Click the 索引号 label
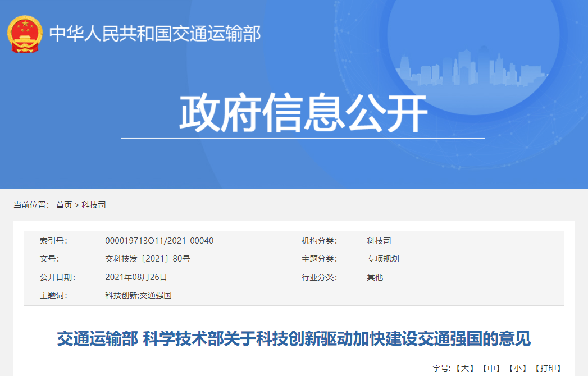The image size is (588, 376). 53,241
